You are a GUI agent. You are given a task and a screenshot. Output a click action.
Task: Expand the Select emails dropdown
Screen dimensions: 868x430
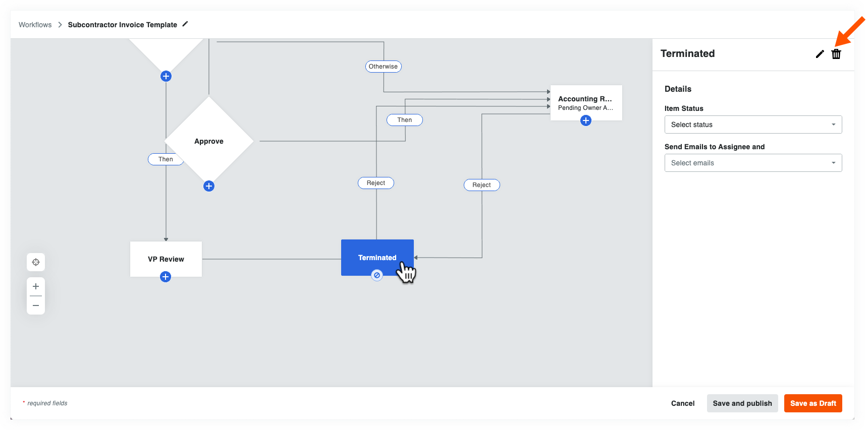coord(752,163)
